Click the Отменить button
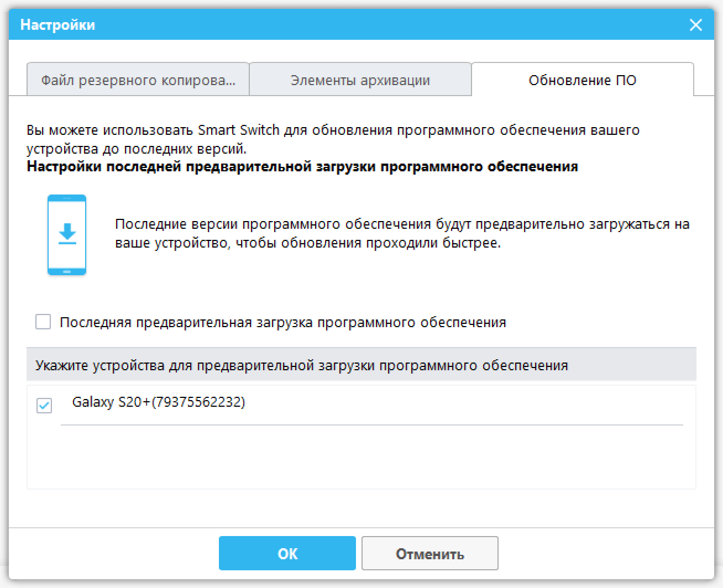 [x=429, y=554]
